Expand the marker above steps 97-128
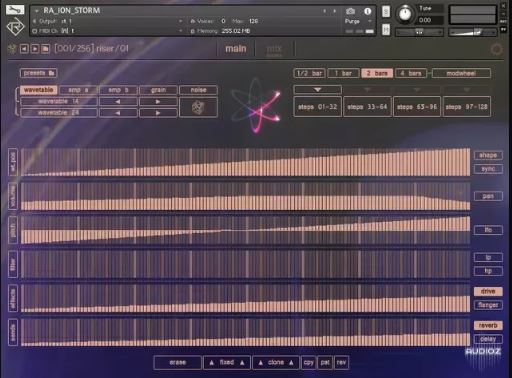This screenshot has width=512, height=378. 467,90
